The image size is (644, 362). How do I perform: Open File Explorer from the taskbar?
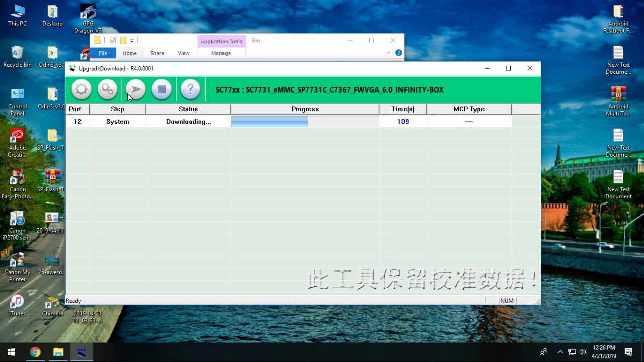pyautogui.click(x=58, y=352)
